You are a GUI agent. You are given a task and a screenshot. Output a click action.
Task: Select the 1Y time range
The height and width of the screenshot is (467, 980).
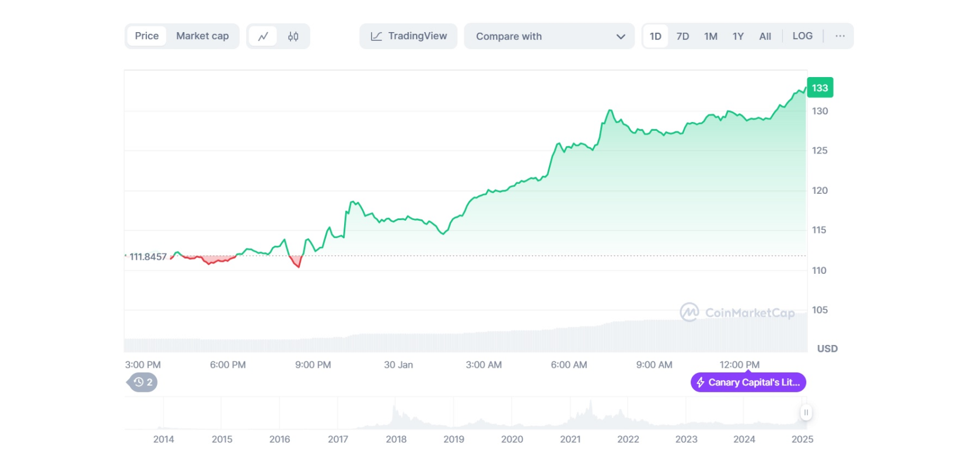pos(738,36)
